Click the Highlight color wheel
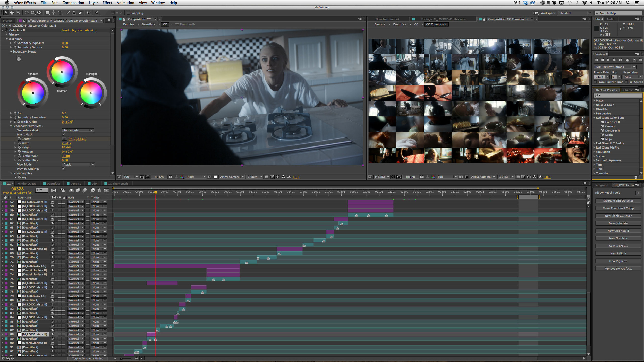Screen dimensions: 644x362 (x=91, y=93)
